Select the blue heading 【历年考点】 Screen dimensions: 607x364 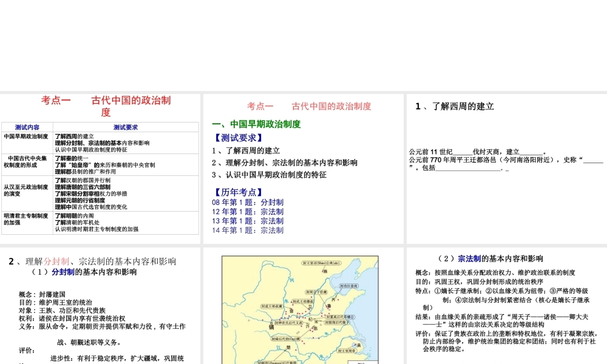[238, 192]
